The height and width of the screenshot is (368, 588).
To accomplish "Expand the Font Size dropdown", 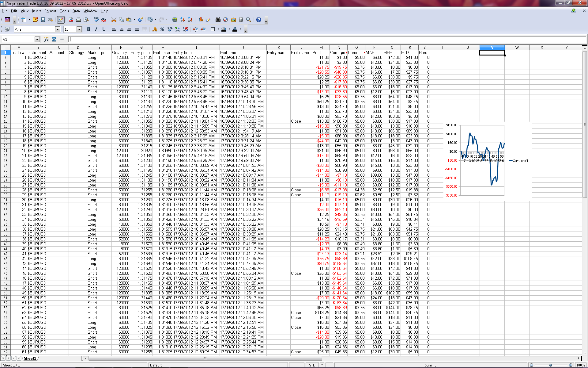I will pos(79,29).
